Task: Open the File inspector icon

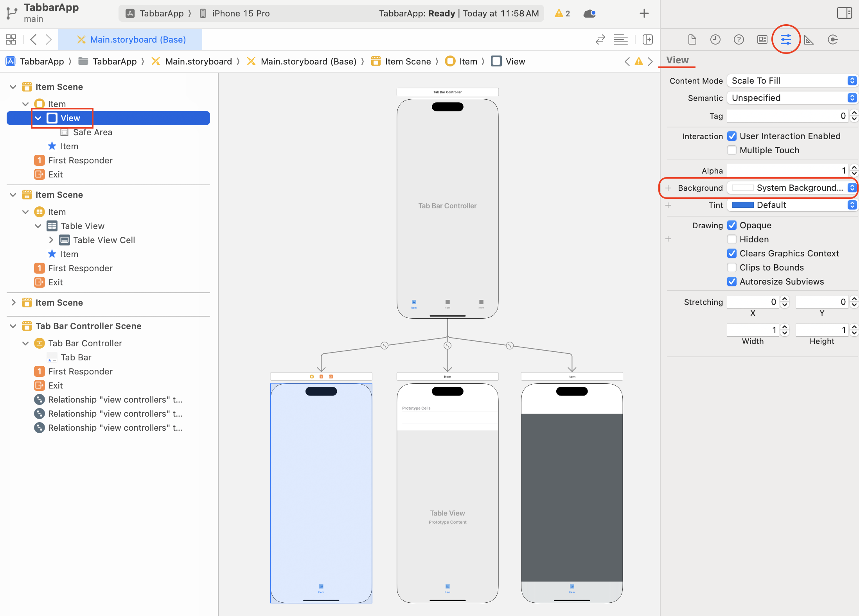Action: click(692, 39)
